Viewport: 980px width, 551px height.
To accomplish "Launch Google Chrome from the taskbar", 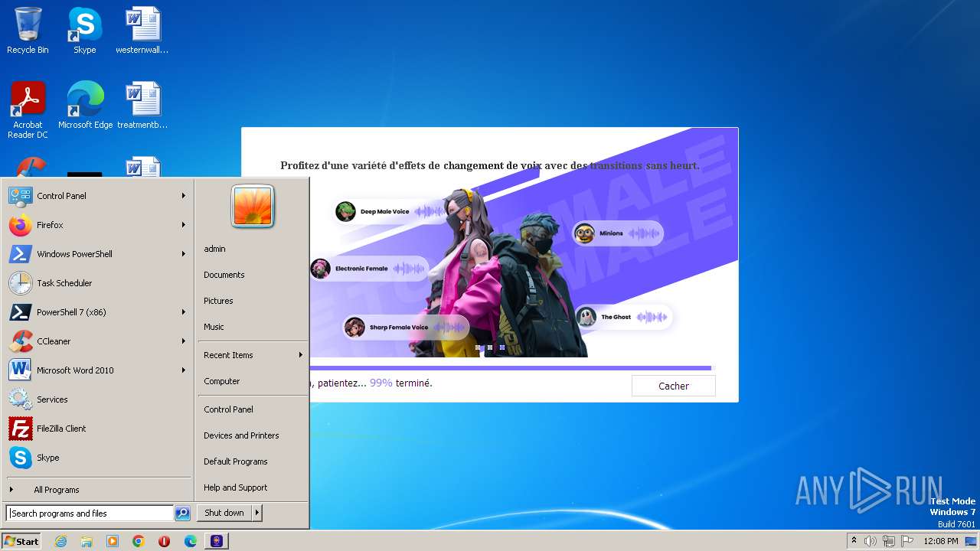I will [x=139, y=541].
